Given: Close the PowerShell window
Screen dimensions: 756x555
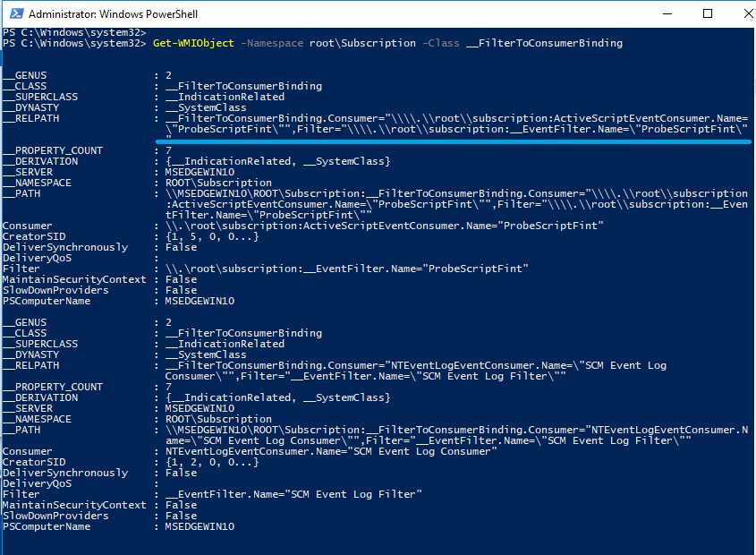Looking at the screenshot, I should (x=748, y=13).
